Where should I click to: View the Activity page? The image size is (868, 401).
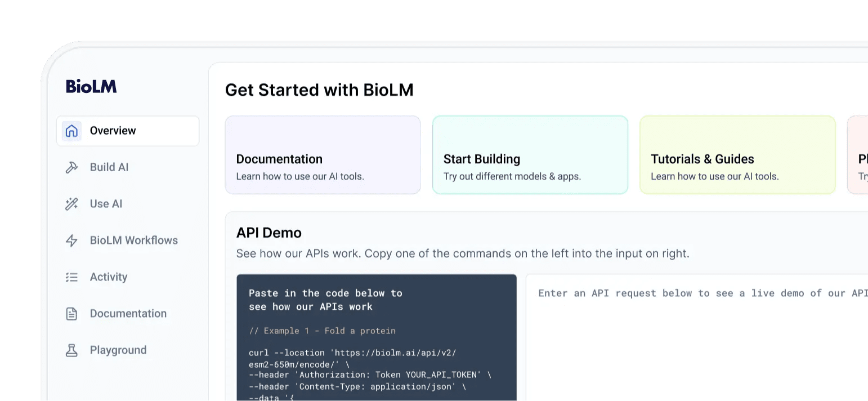109,277
